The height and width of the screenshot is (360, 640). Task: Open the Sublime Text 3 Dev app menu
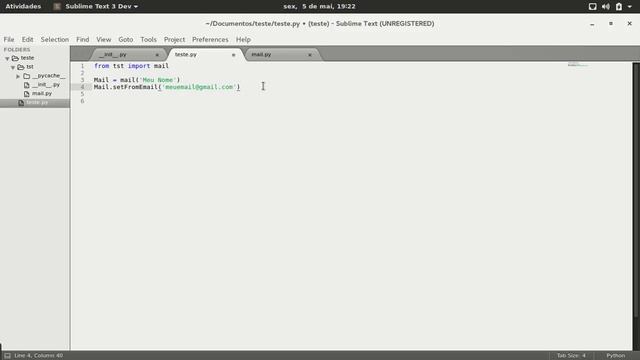click(x=96, y=7)
